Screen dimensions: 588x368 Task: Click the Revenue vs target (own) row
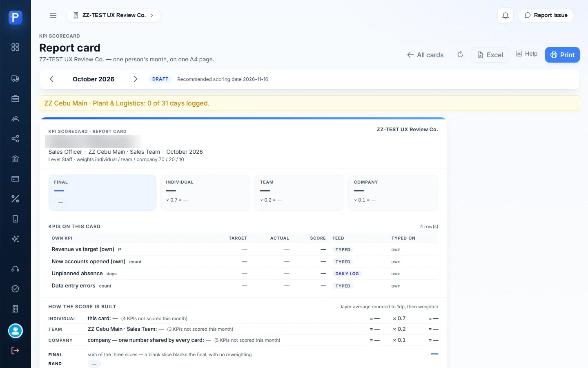(x=243, y=249)
